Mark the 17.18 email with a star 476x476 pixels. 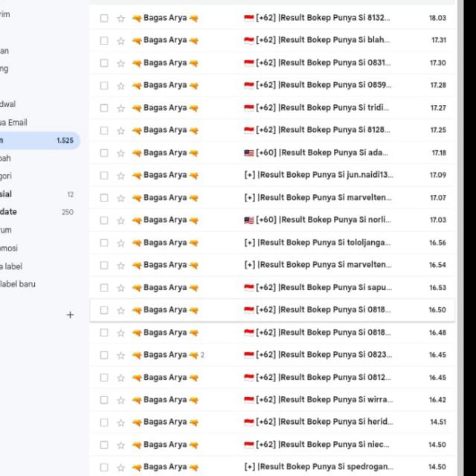121,153
